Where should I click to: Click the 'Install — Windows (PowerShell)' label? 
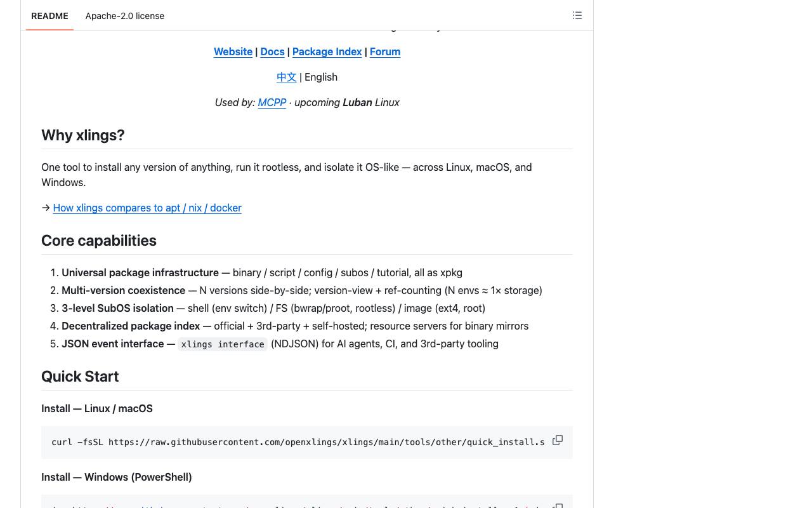tap(117, 478)
